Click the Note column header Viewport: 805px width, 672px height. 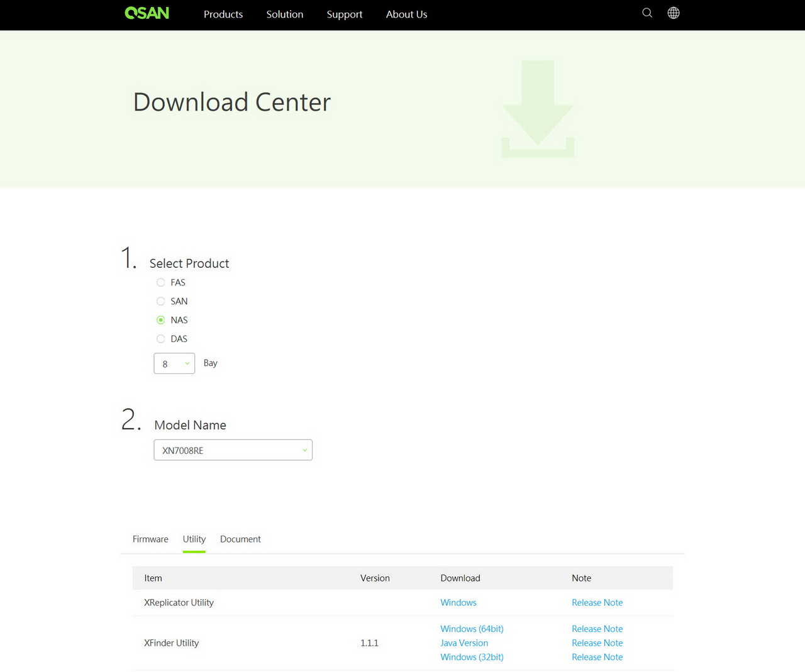pos(581,578)
